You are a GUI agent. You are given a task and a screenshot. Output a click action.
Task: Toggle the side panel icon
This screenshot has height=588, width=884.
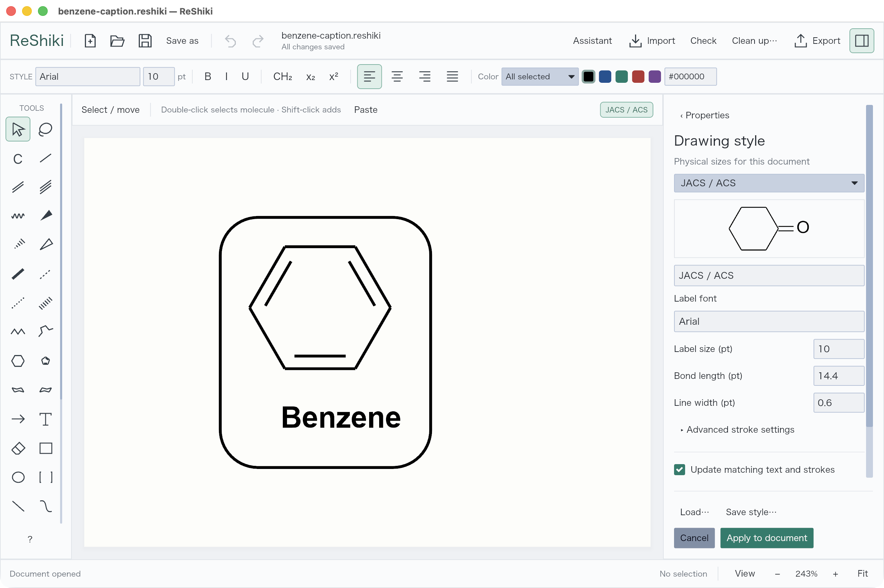coord(862,40)
